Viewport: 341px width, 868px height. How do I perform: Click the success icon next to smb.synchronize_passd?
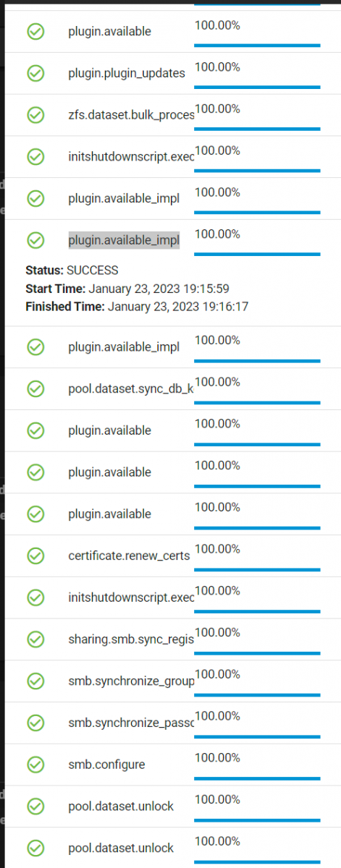35,723
